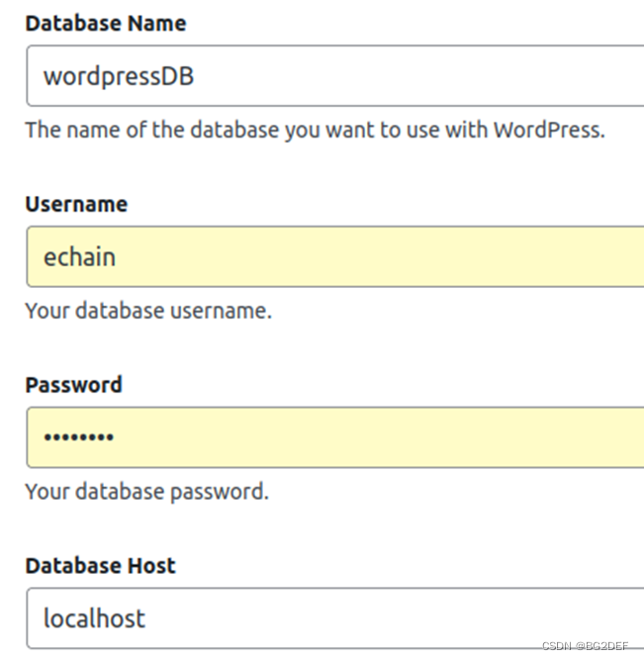Click the password dots in Password field

pos(78,437)
